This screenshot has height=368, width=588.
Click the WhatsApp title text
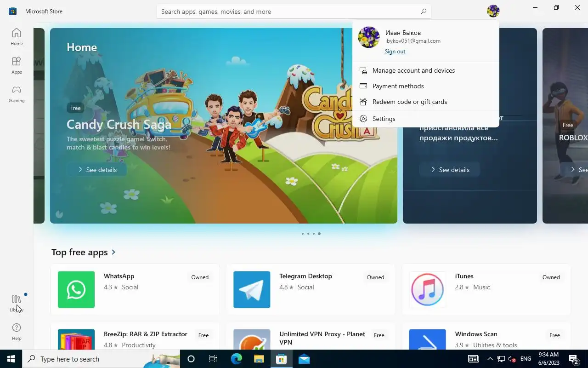point(119,276)
